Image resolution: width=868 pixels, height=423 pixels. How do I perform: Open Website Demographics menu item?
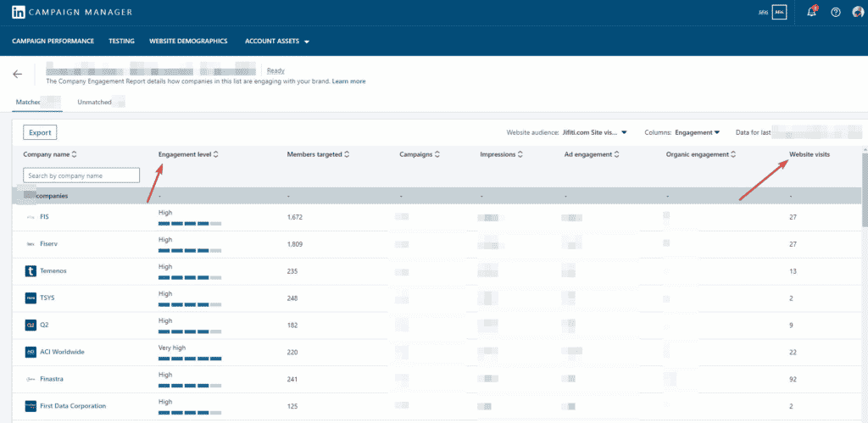point(188,41)
